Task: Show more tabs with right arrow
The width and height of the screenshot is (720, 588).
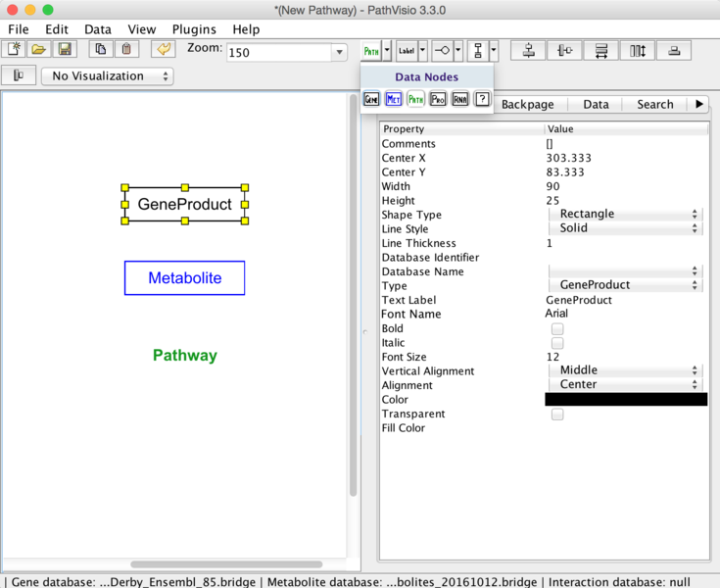Action: pyautogui.click(x=698, y=104)
